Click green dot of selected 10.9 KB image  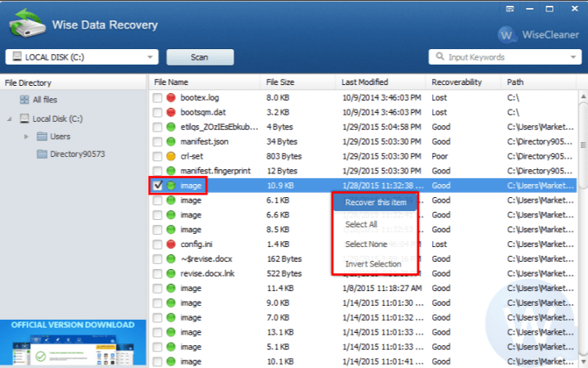tap(171, 186)
